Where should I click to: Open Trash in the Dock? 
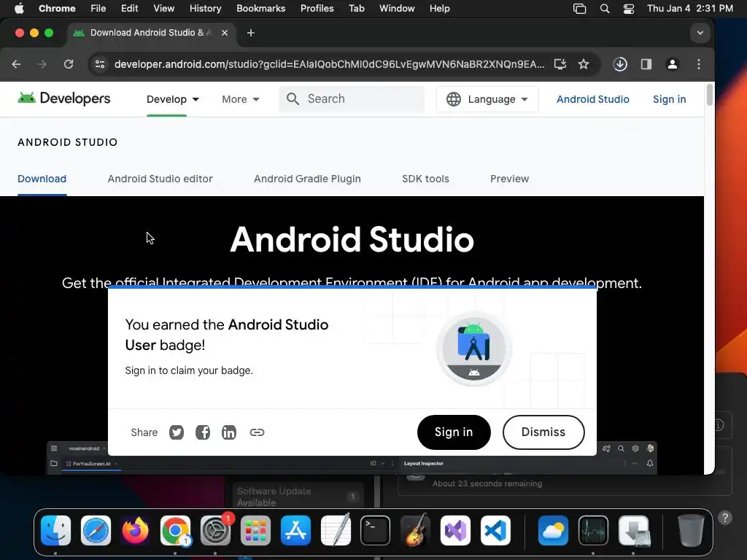(691, 530)
